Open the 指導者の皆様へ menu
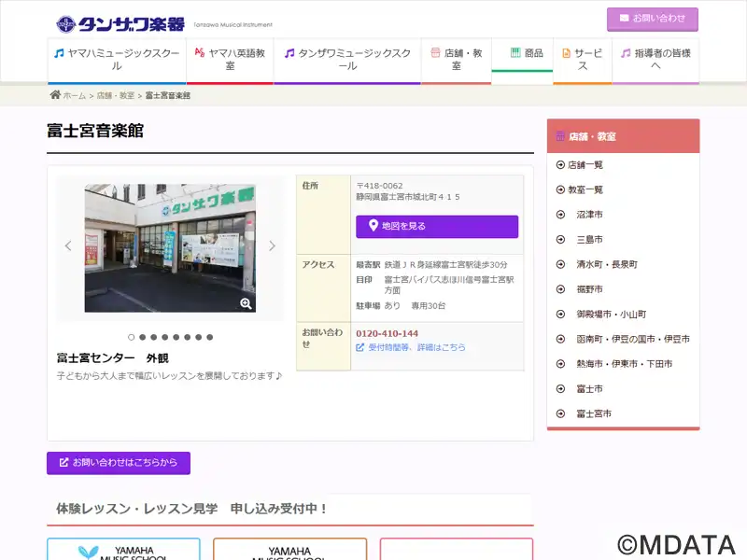 (x=655, y=60)
